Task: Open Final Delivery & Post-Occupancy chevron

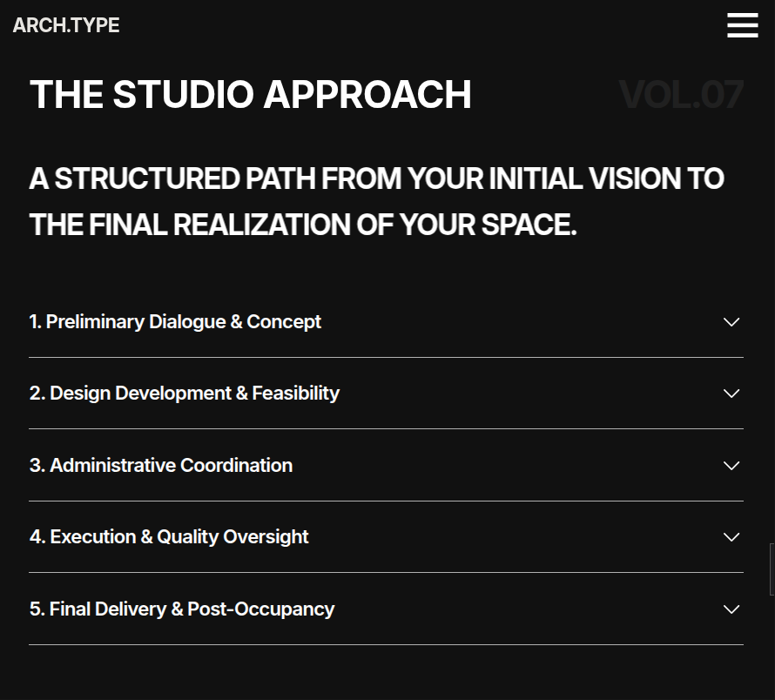Action: tap(731, 609)
